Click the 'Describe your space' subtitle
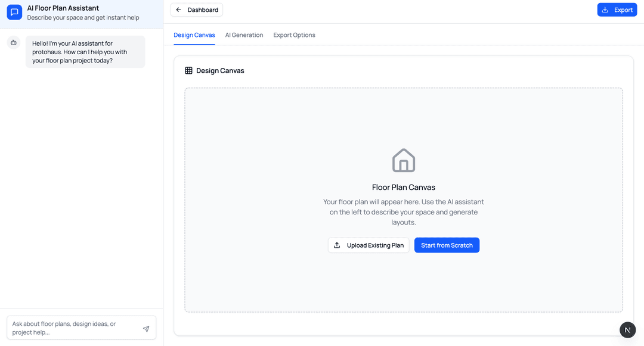 coord(83,18)
